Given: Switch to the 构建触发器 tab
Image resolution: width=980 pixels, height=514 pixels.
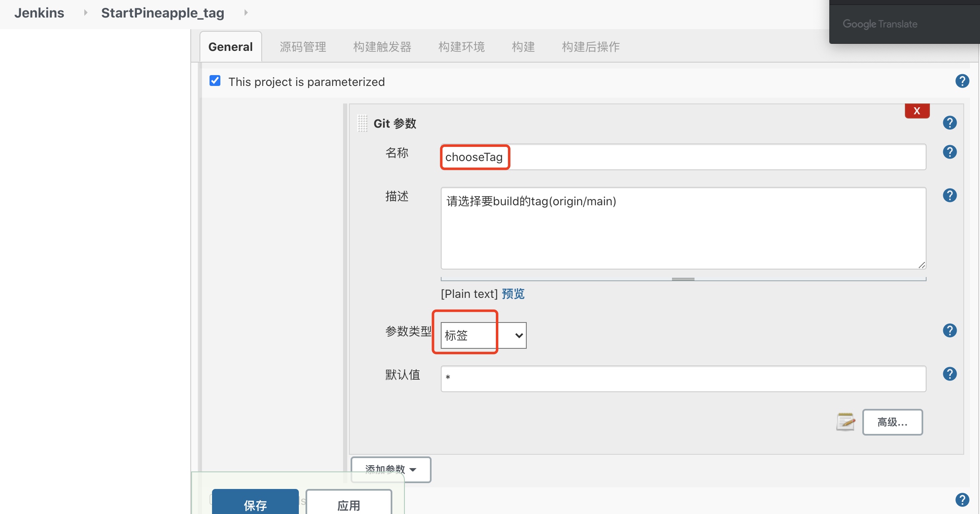Looking at the screenshot, I should (382, 47).
